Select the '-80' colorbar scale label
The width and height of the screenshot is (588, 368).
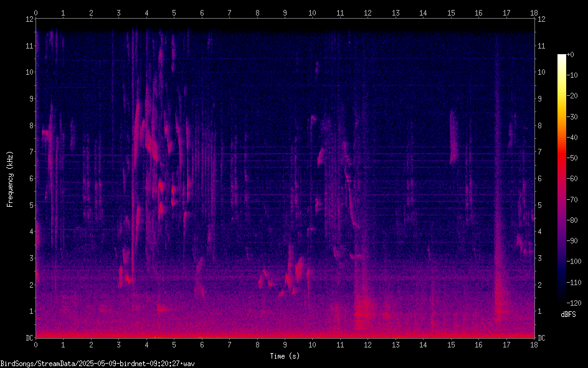click(x=572, y=220)
